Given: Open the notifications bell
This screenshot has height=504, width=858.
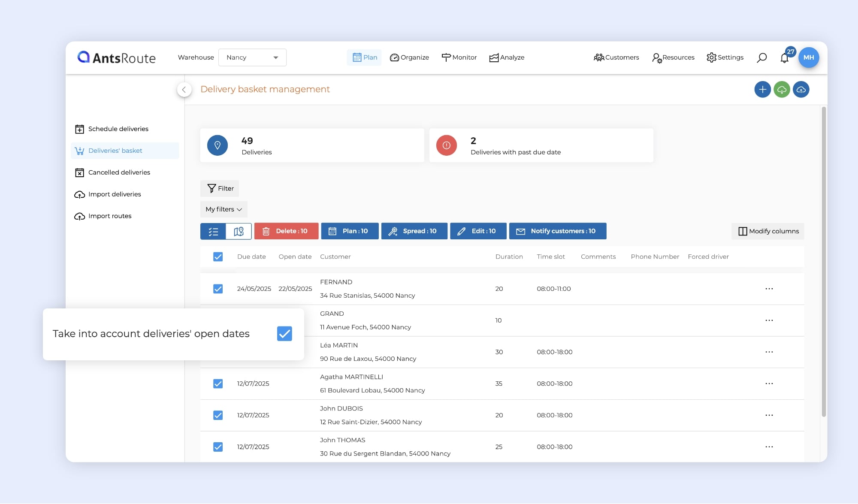Looking at the screenshot, I should point(784,58).
